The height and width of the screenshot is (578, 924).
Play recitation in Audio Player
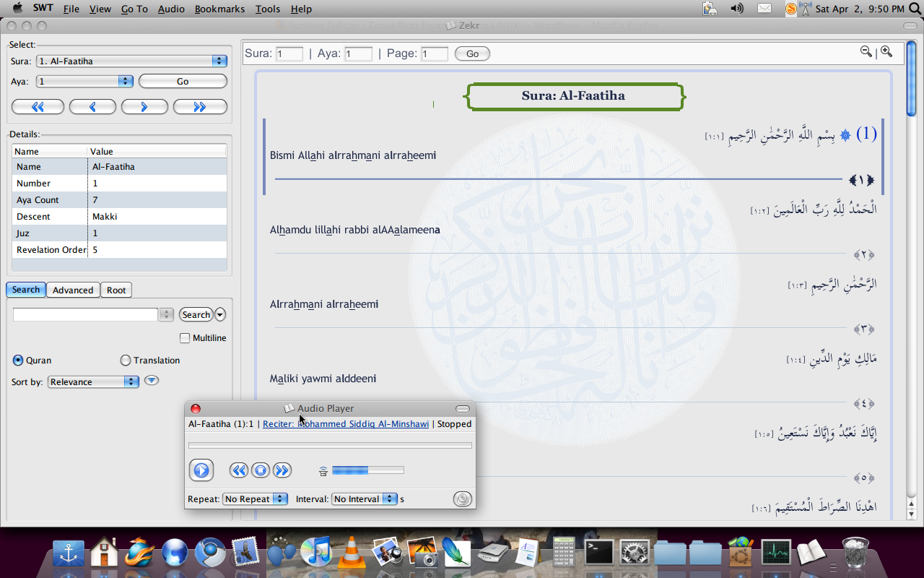pyautogui.click(x=201, y=470)
